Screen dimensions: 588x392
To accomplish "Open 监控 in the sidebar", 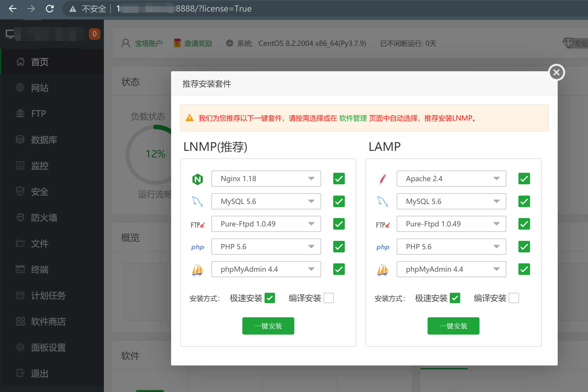I will 52,166.
